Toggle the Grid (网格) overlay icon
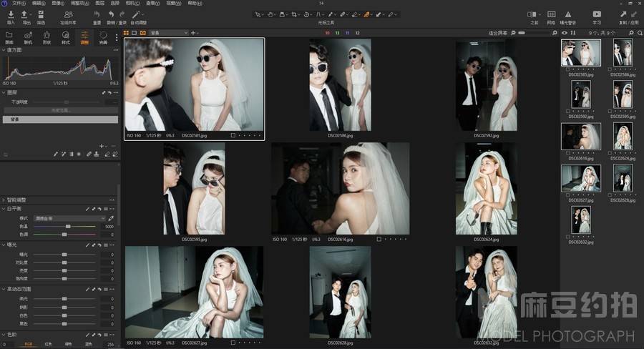 click(551, 15)
